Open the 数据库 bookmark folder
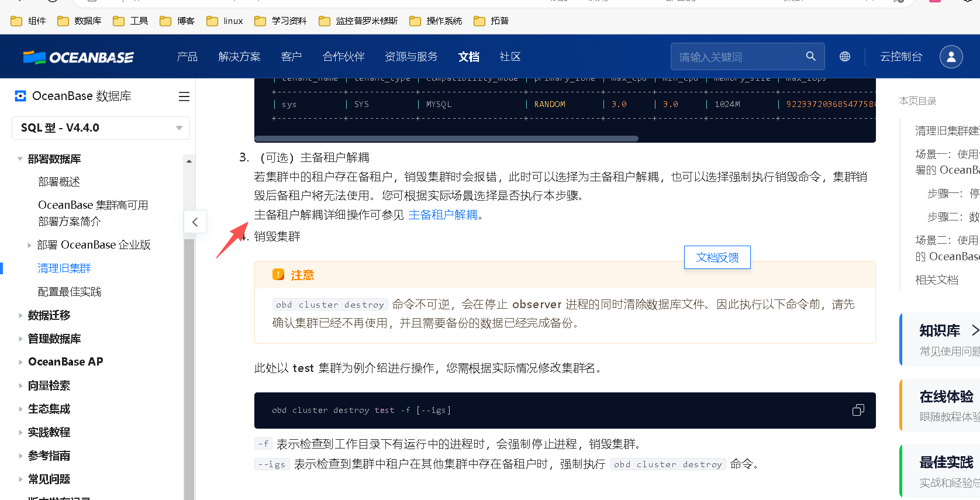Image resolution: width=980 pixels, height=500 pixels. pos(80,21)
